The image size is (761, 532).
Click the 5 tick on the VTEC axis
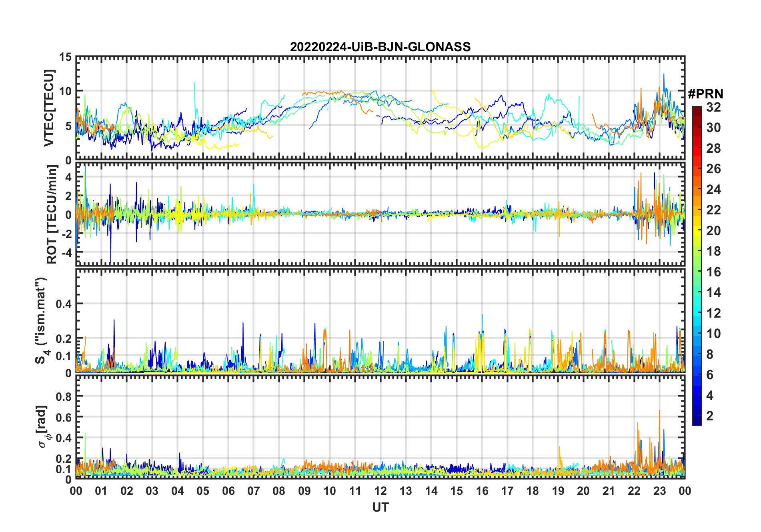69,126
